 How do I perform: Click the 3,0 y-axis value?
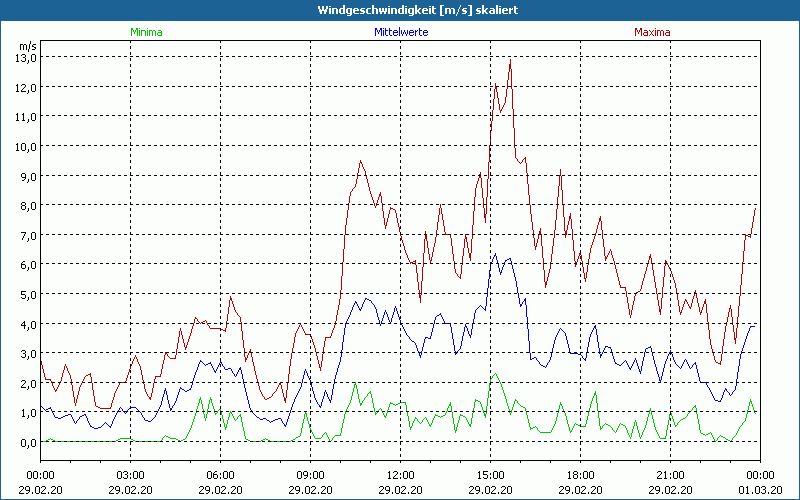28,353
